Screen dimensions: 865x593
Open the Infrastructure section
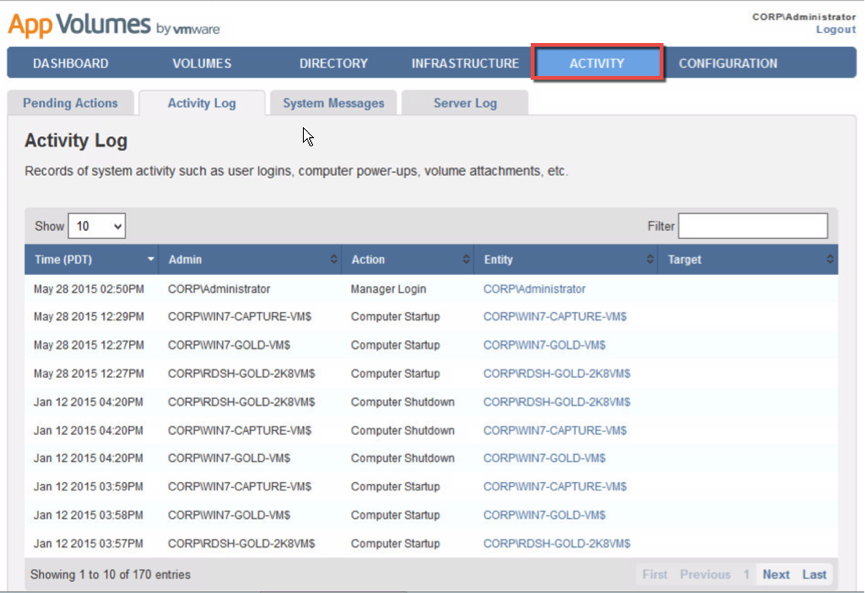465,63
